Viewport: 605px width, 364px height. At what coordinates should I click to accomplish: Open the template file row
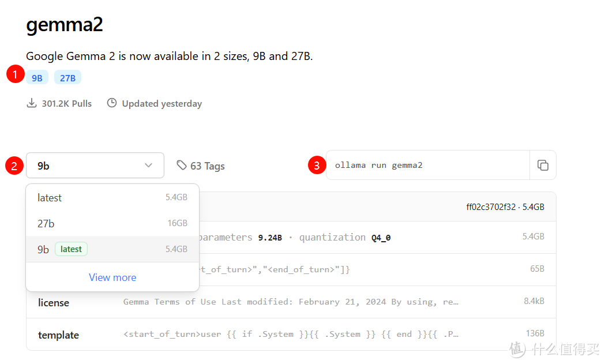pos(58,335)
